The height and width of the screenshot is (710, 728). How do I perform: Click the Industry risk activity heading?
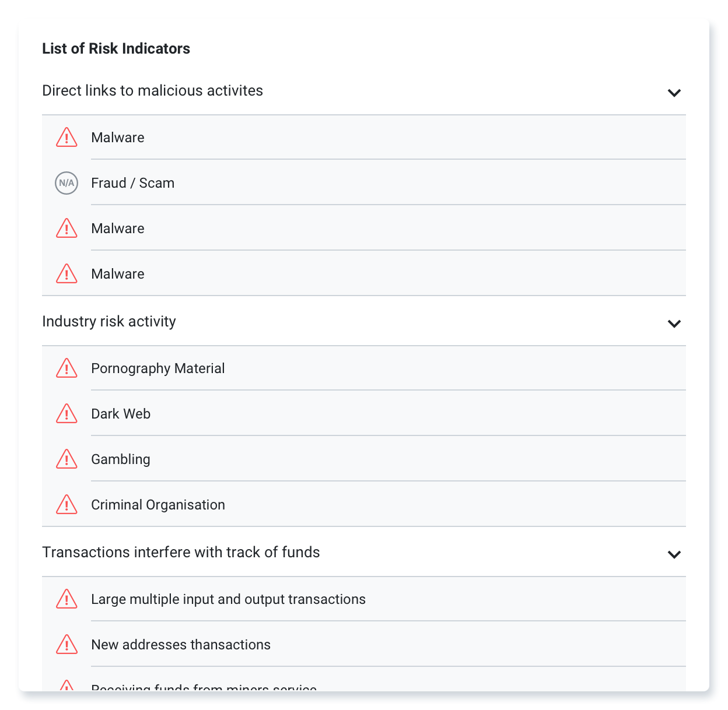[x=109, y=321]
